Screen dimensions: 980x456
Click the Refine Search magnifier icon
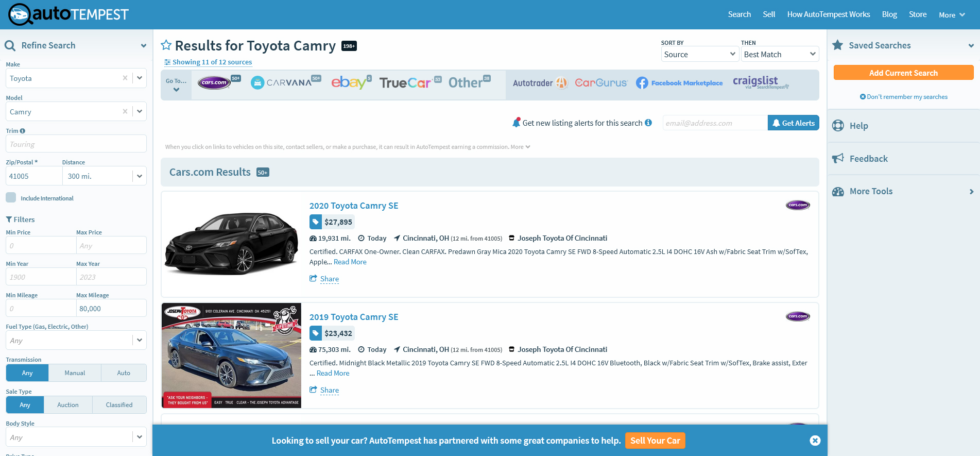[10, 45]
